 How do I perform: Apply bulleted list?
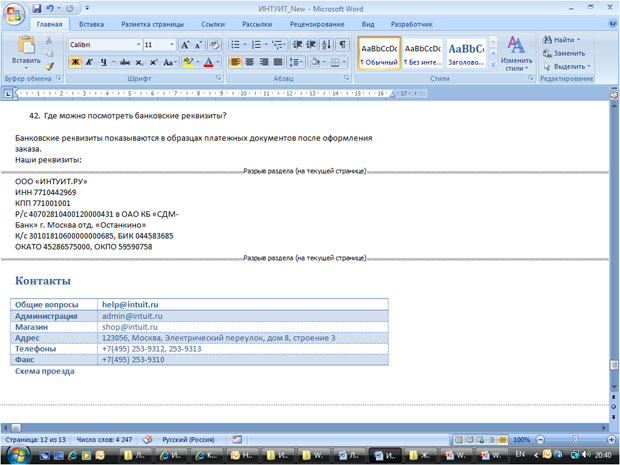point(235,45)
